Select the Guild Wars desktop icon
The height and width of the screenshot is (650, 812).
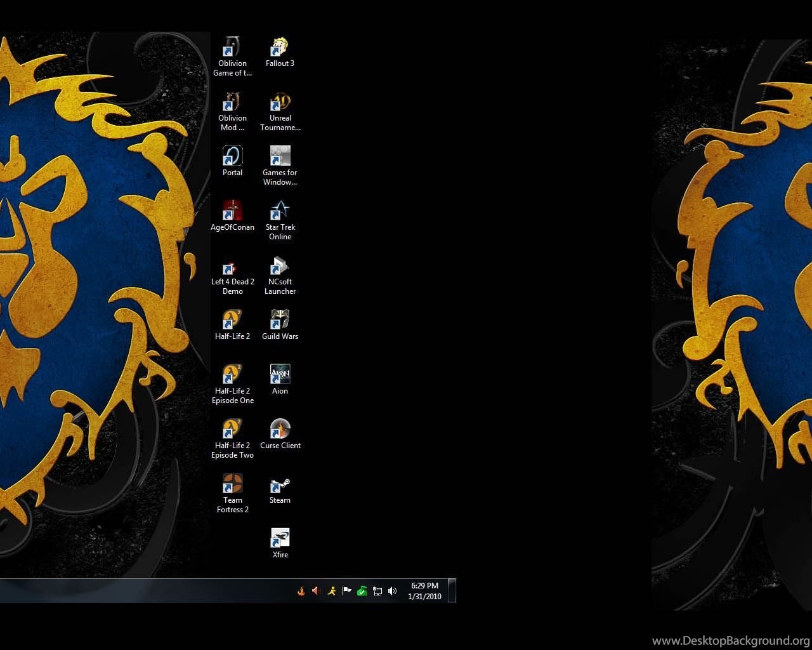pyautogui.click(x=280, y=325)
